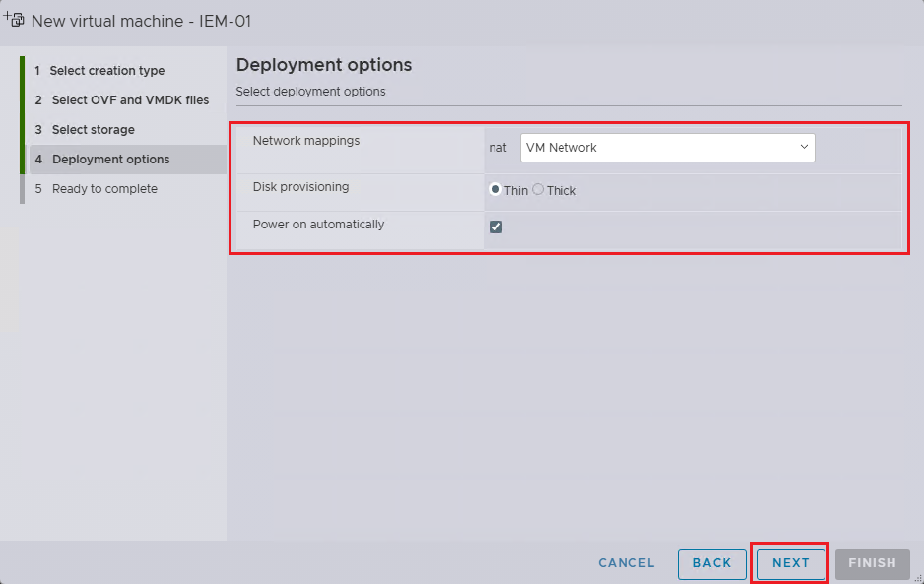The width and height of the screenshot is (924, 584).
Task: Click the New virtual machine - IEM-01 title
Action: pos(141,21)
